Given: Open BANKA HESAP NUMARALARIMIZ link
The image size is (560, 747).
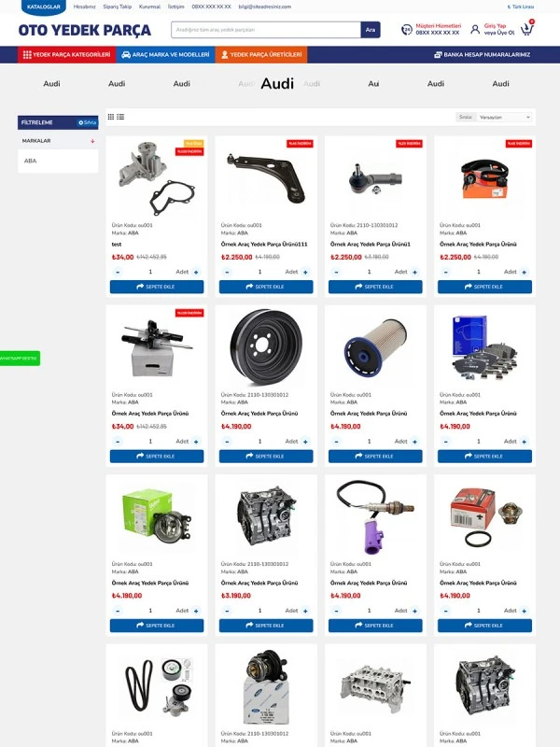Looking at the screenshot, I should pos(482,55).
